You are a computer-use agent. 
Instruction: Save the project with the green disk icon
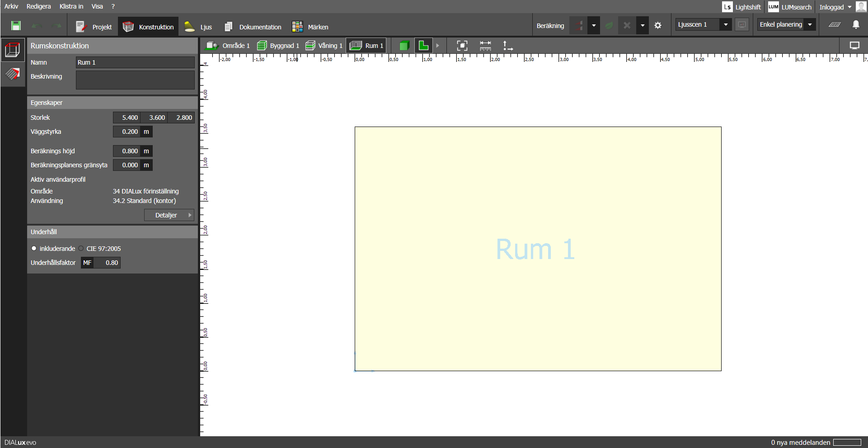(16, 26)
